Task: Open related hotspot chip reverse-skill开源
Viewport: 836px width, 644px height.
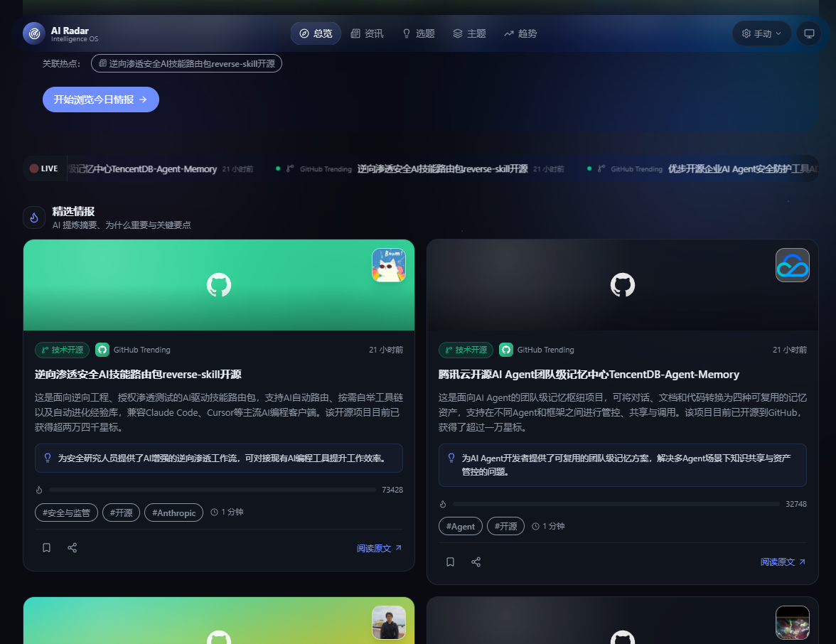Action: (x=186, y=63)
